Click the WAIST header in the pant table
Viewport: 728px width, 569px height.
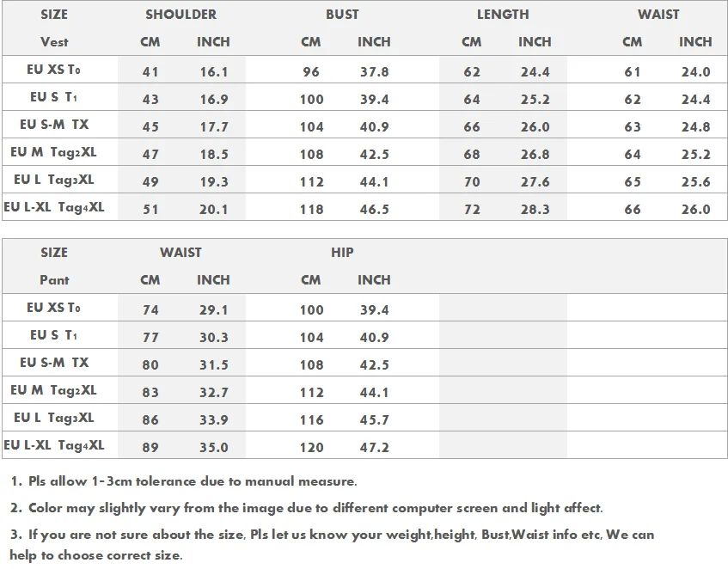coord(180,253)
